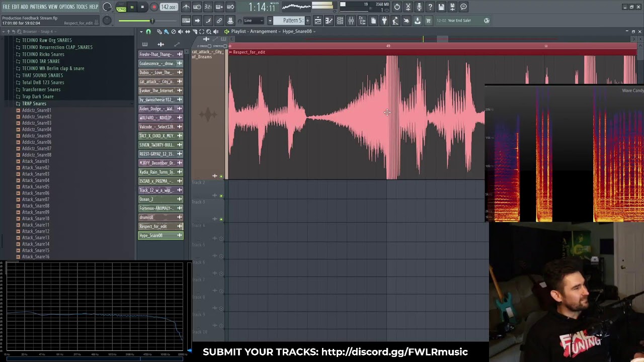The image size is (644, 362).
Task: Open the Line snap dropdown
Action: click(253, 21)
